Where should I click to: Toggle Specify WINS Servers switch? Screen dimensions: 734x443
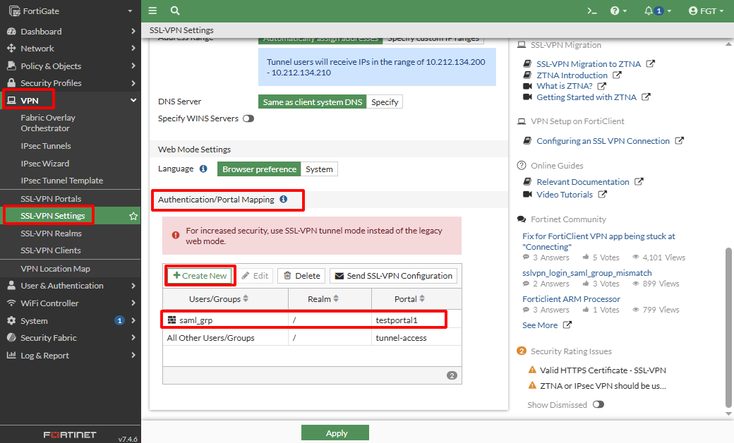248,118
